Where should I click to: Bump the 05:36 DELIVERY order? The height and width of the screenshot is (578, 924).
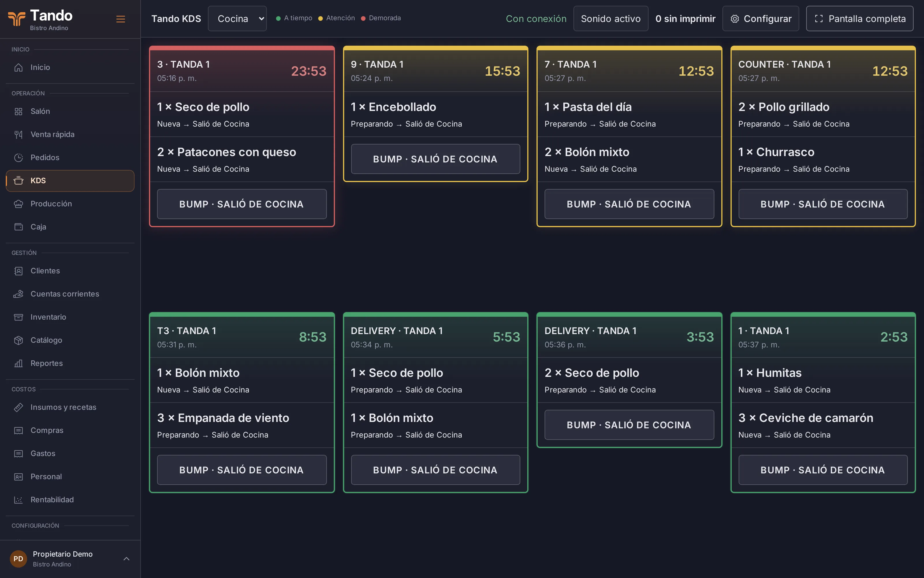tap(629, 425)
